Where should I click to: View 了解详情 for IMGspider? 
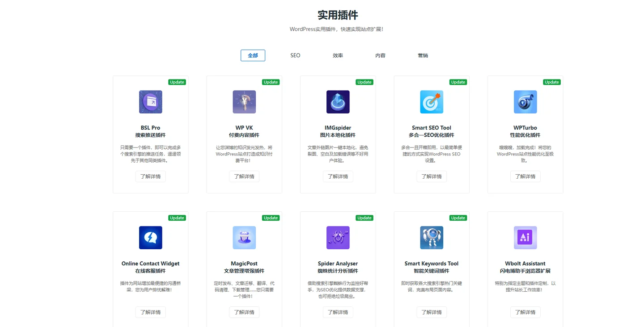pyautogui.click(x=338, y=176)
